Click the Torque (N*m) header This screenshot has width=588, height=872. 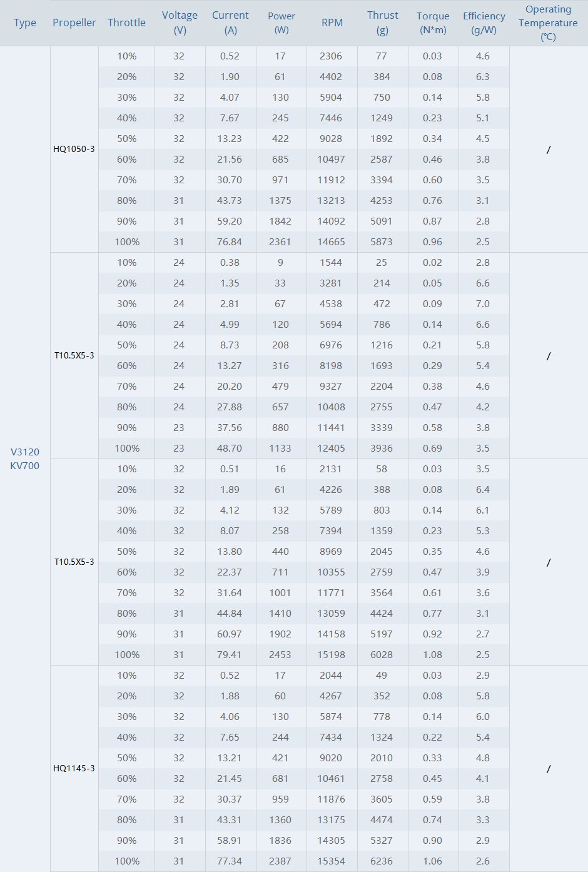tap(433, 23)
